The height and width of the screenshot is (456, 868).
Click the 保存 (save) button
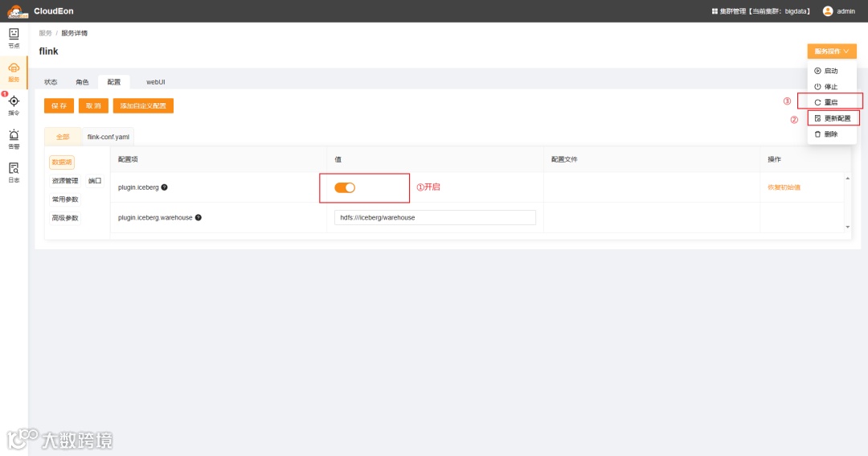click(x=59, y=106)
